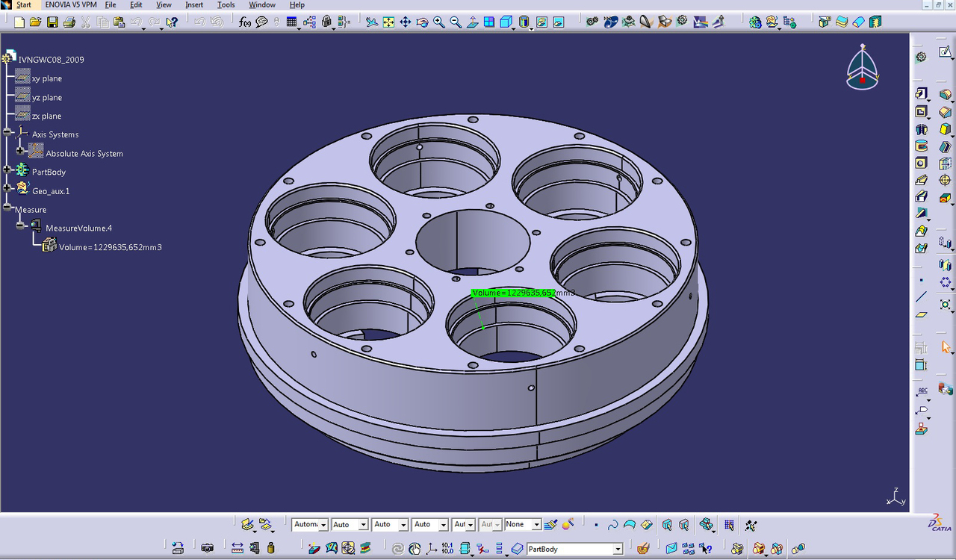Collapse the Measure tree node
Image resolution: width=956 pixels, height=560 pixels.
pyautogui.click(x=7, y=208)
